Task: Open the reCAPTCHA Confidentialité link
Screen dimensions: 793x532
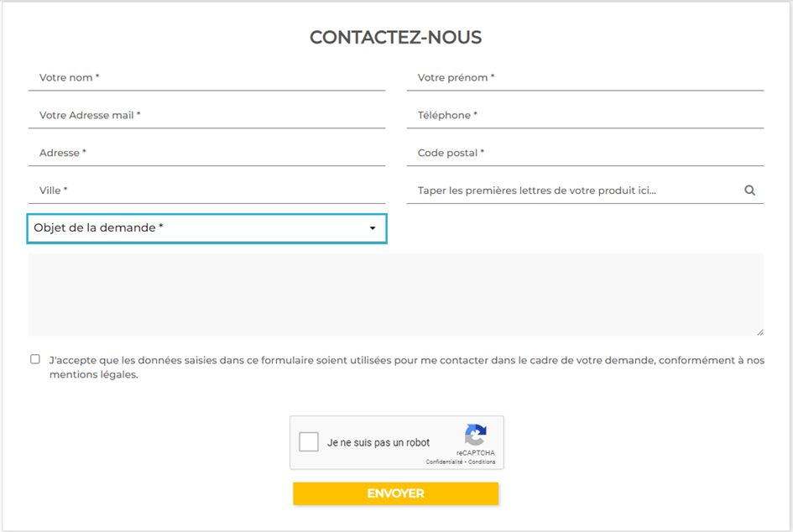Action: click(444, 462)
